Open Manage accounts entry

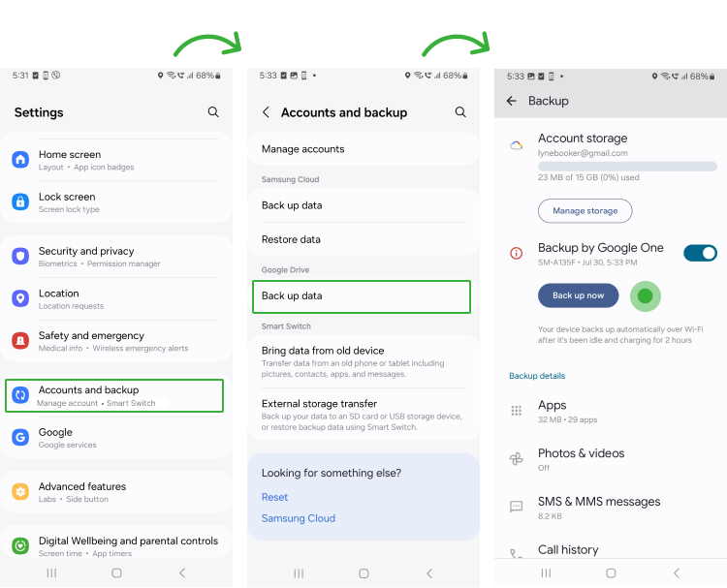pos(363,149)
